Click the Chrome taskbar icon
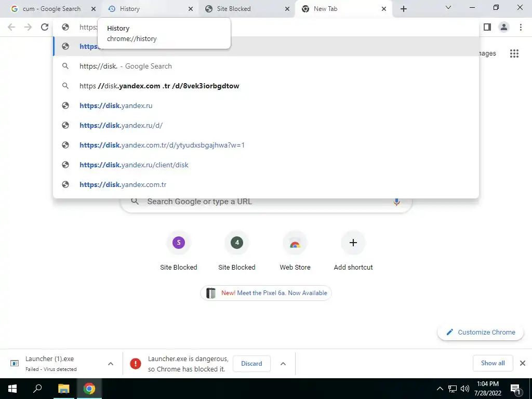The height and width of the screenshot is (399, 532). pos(89,389)
